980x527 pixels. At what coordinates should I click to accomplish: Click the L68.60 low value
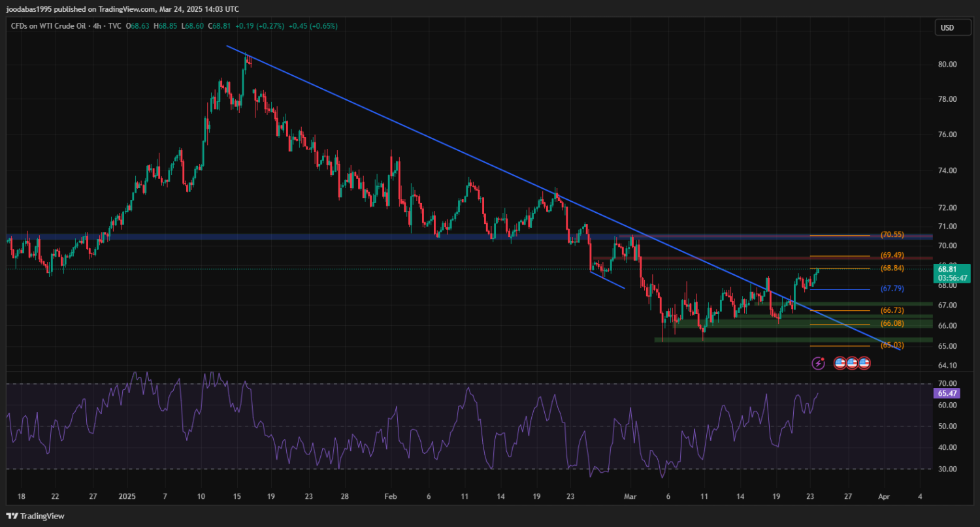click(x=193, y=26)
